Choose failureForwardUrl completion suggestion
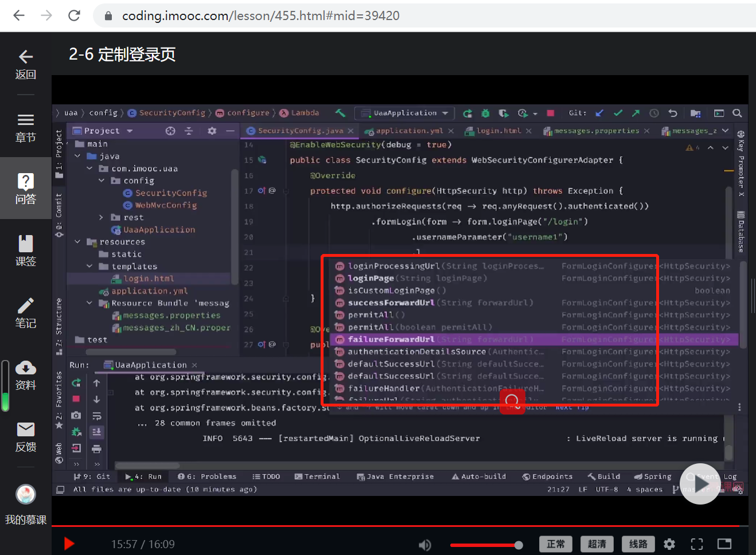The width and height of the screenshot is (756, 555). tap(533, 339)
